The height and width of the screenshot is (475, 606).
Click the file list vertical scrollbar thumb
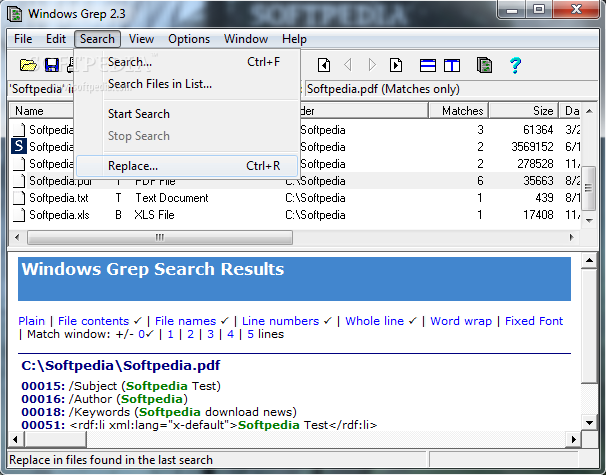point(588,188)
